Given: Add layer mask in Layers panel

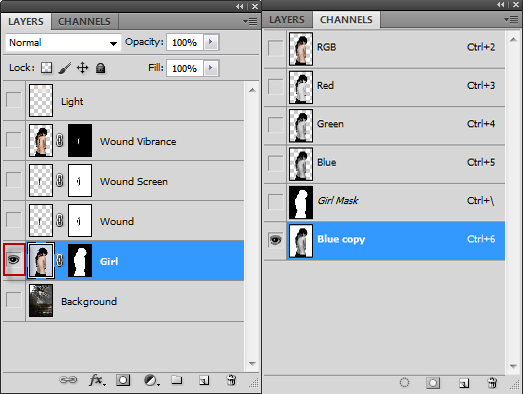Looking at the screenshot, I should 123,380.
